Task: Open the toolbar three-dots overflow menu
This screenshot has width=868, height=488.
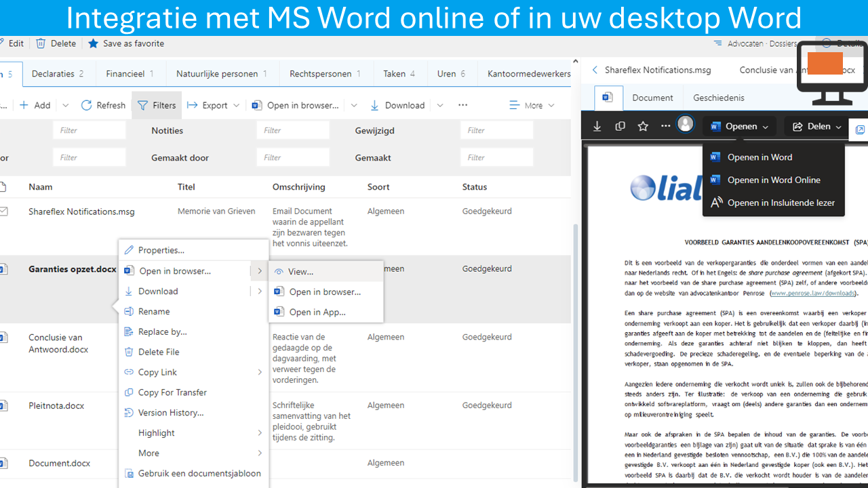Action: point(462,105)
